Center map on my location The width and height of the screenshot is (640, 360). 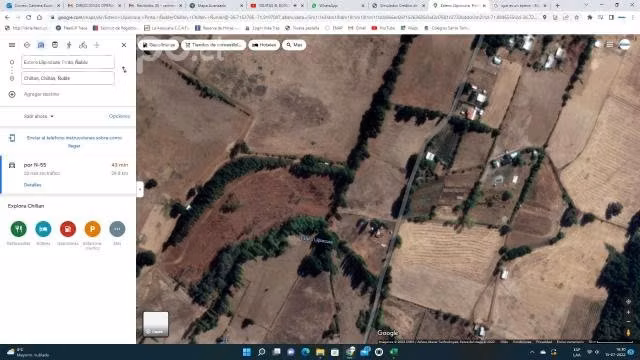(x=628, y=302)
